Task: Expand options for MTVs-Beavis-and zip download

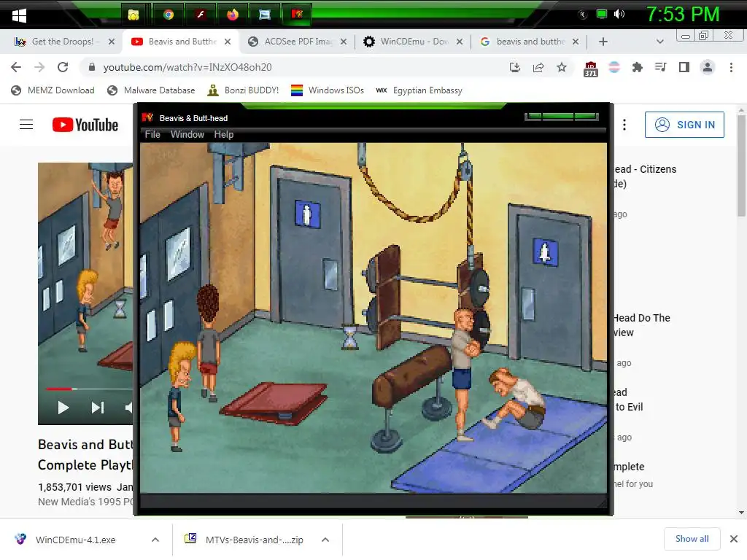Action: click(x=325, y=540)
